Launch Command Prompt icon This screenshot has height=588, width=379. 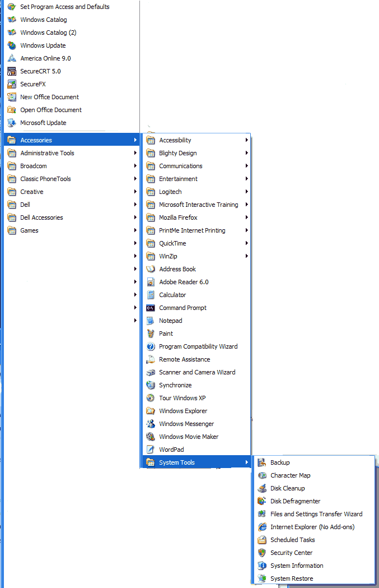(x=151, y=308)
